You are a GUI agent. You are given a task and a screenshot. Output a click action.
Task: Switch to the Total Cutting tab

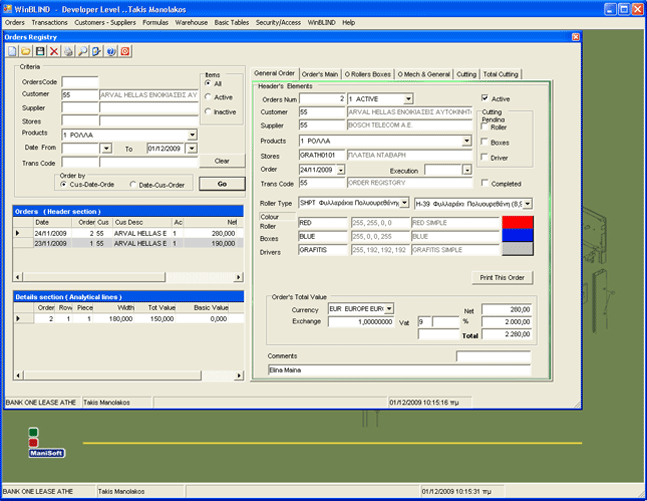[x=501, y=74]
